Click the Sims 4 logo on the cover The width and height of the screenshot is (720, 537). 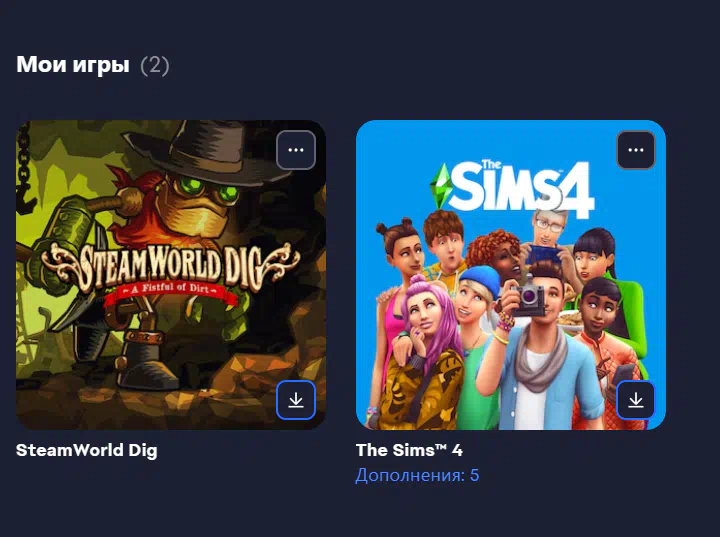[x=513, y=188]
